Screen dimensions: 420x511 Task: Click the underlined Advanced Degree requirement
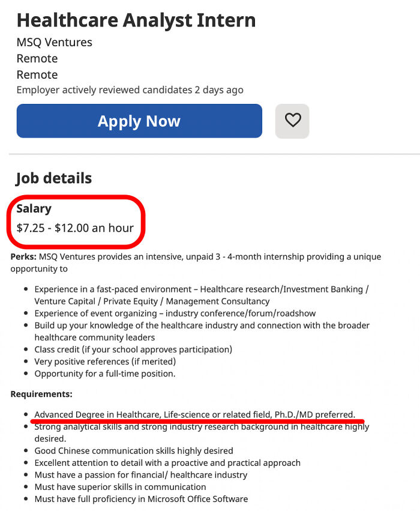pos(194,414)
